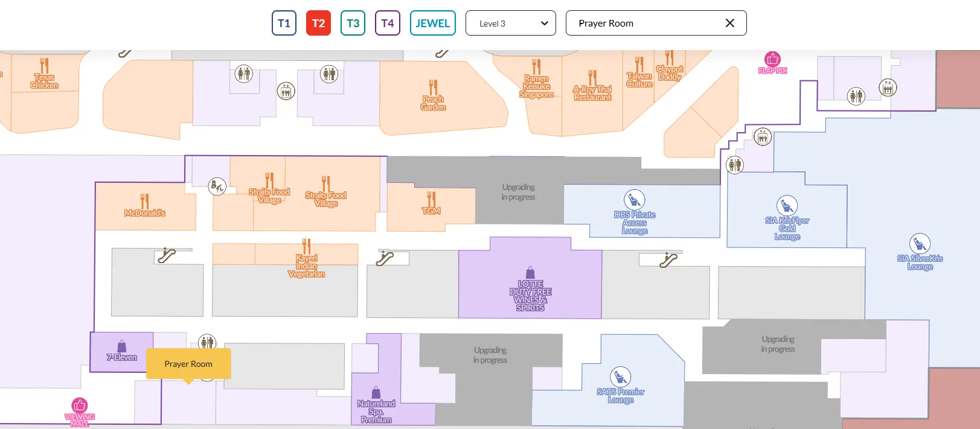Select the T2 terminal tab

click(x=318, y=24)
